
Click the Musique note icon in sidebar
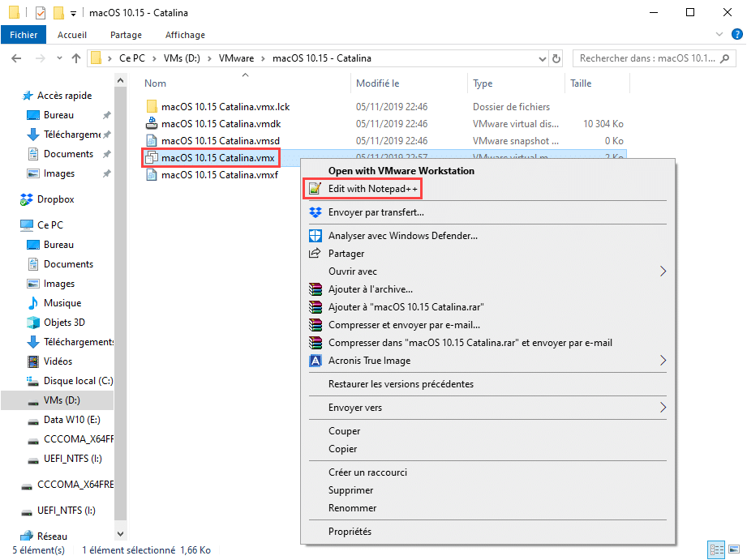33,303
